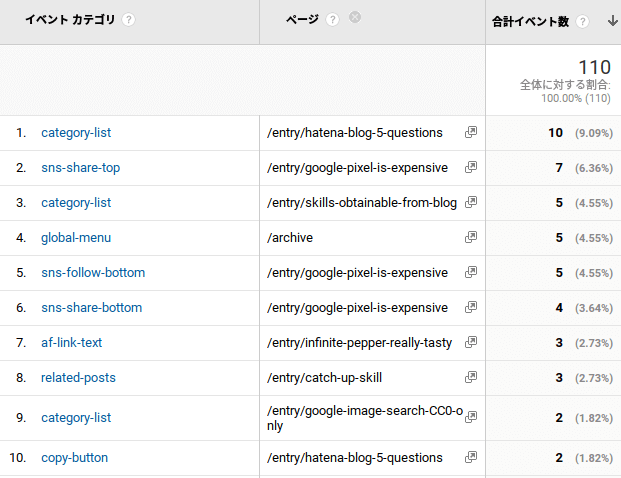Open copy-button event category
621x478 pixels.
coord(74,458)
